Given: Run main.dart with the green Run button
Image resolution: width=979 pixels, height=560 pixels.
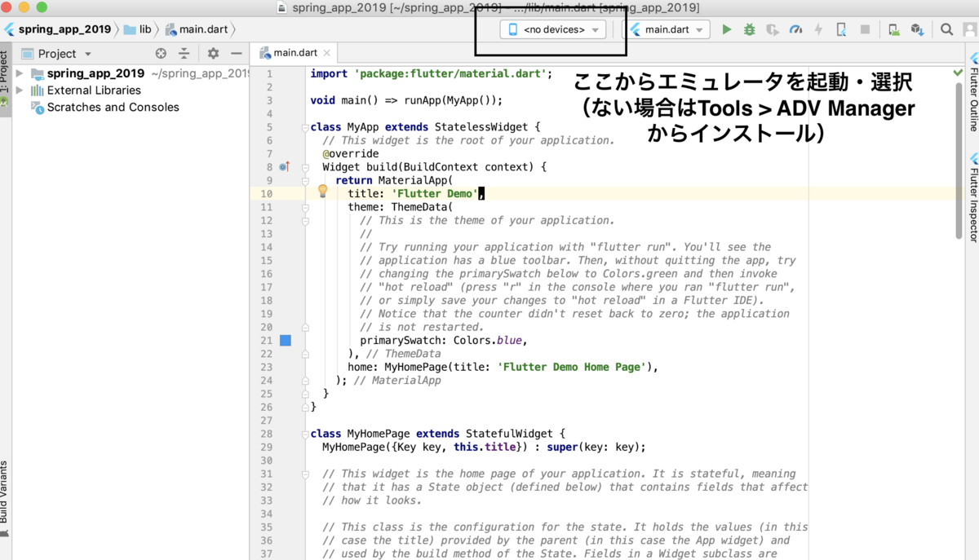Looking at the screenshot, I should (x=726, y=29).
